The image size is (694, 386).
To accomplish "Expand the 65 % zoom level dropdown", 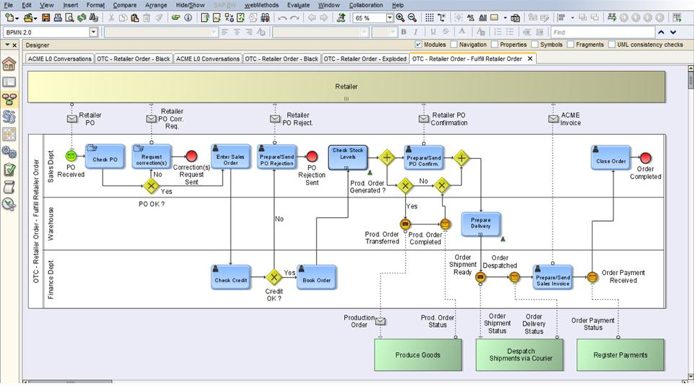I will [x=389, y=18].
